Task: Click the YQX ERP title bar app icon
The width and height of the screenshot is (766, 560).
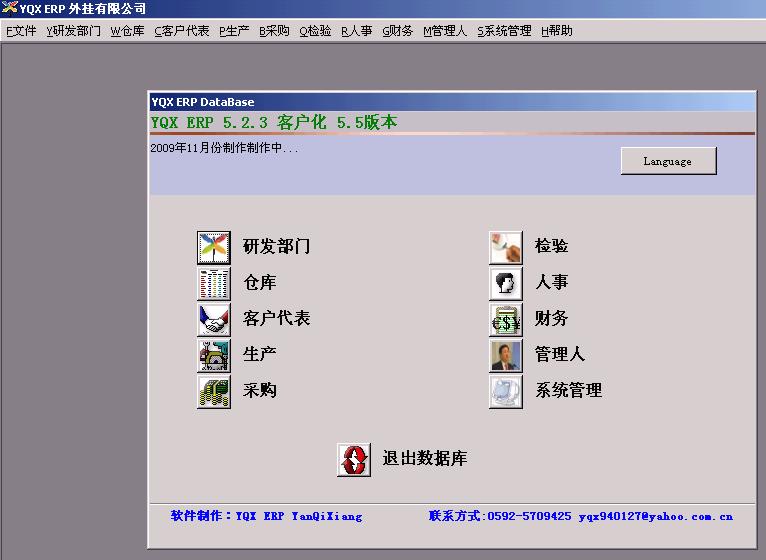Action: [9, 8]
